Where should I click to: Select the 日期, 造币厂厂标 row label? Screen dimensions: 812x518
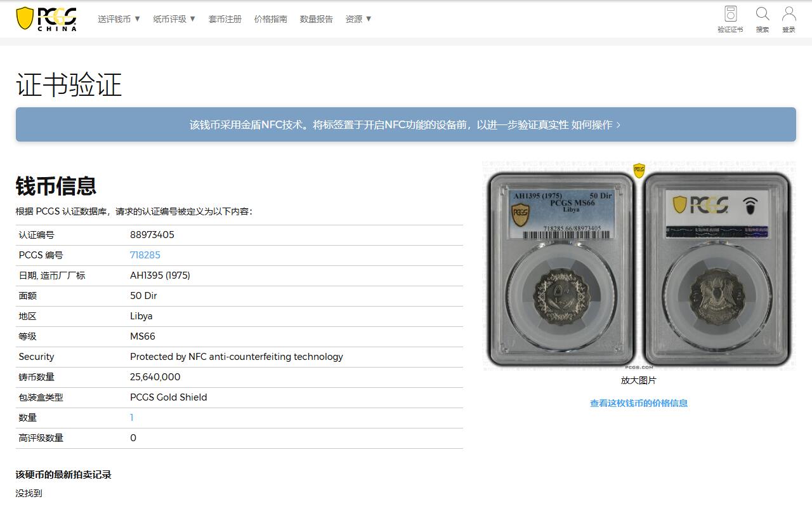click(52, 276)
